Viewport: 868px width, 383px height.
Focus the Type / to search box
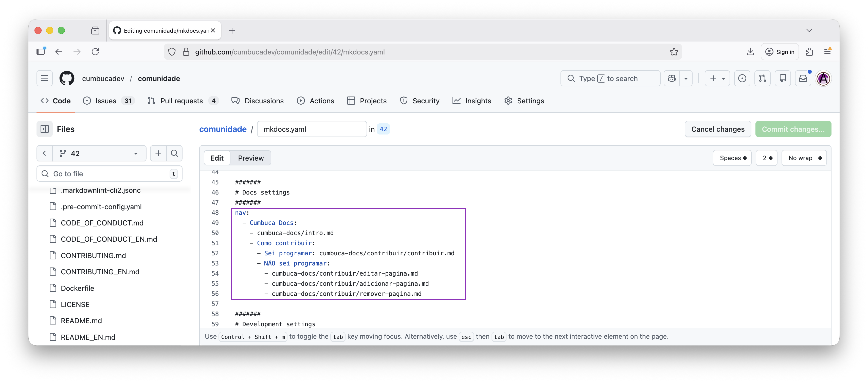(x=610, y=79)
